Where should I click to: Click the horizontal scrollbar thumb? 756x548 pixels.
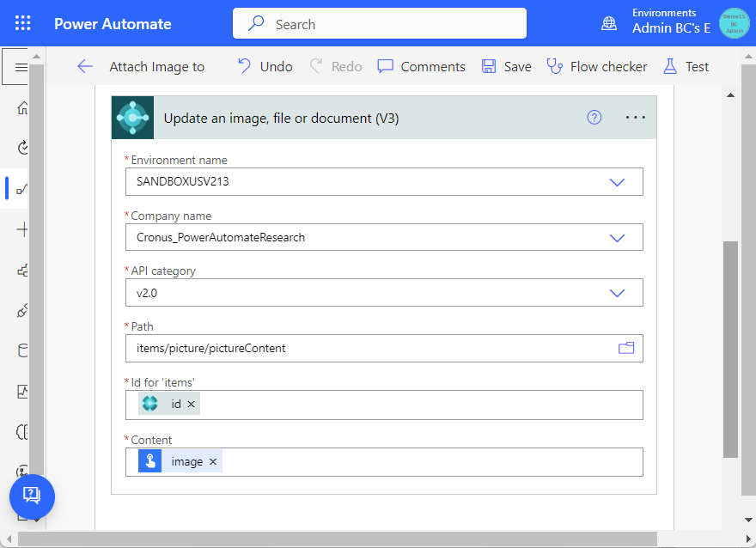click(338, 539)
